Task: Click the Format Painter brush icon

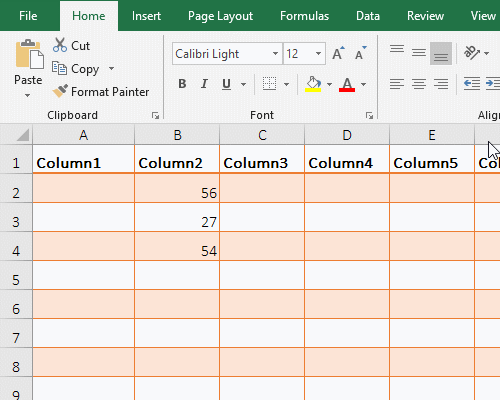Action: [60, 91]
